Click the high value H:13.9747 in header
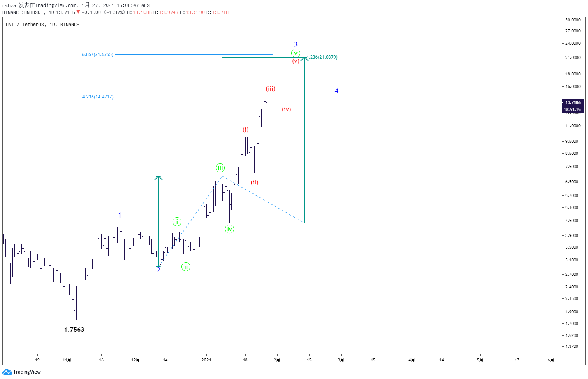588x379 pixels. (x=166, y=12)
